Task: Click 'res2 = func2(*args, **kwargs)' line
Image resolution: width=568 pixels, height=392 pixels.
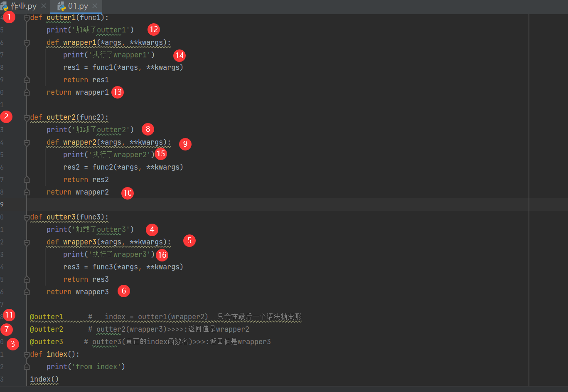Action: tap(123, 167)
